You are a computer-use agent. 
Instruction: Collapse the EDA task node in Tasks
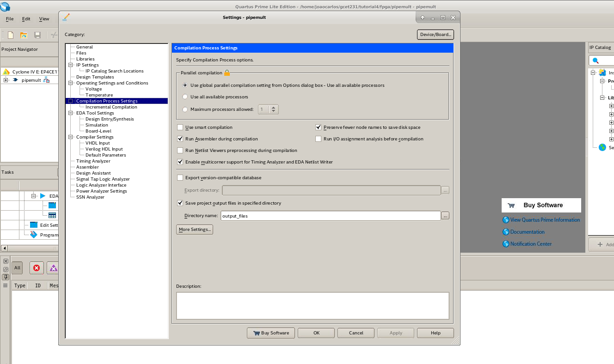(x=34, y=196)
